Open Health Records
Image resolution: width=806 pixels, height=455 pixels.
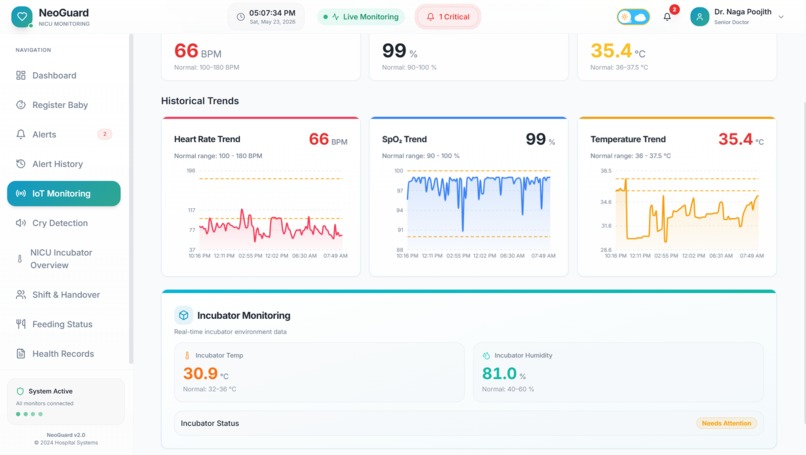click(x=64, y=354)
